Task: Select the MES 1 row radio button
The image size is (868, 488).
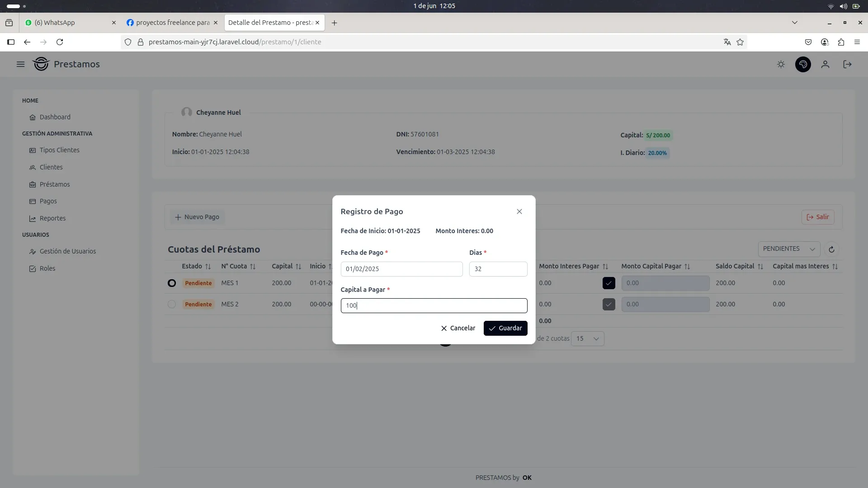Action: [172, 283]
